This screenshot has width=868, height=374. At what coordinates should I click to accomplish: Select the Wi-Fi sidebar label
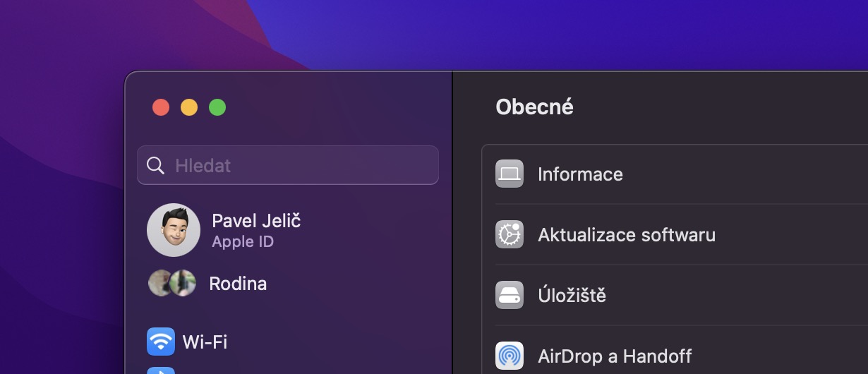(205, 342)
